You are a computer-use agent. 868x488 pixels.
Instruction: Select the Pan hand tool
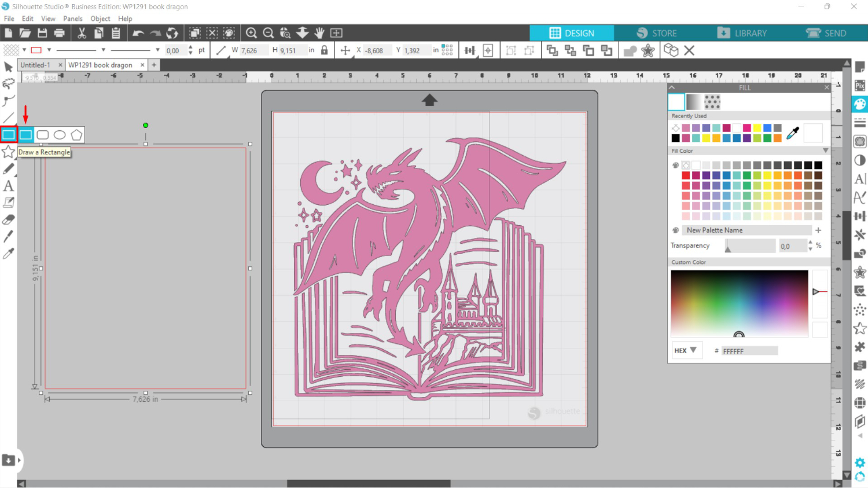coord(319,33)
